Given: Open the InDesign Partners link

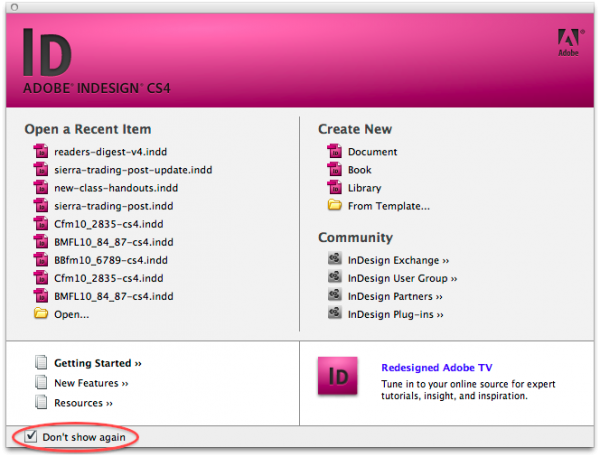Looking at the screenshot, I should click(396, 296).
